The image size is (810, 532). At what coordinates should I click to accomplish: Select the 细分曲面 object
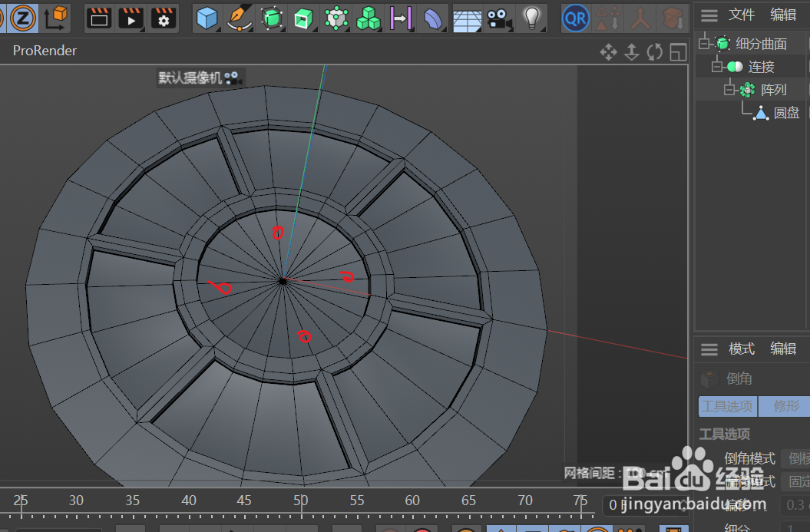(761, 44)
